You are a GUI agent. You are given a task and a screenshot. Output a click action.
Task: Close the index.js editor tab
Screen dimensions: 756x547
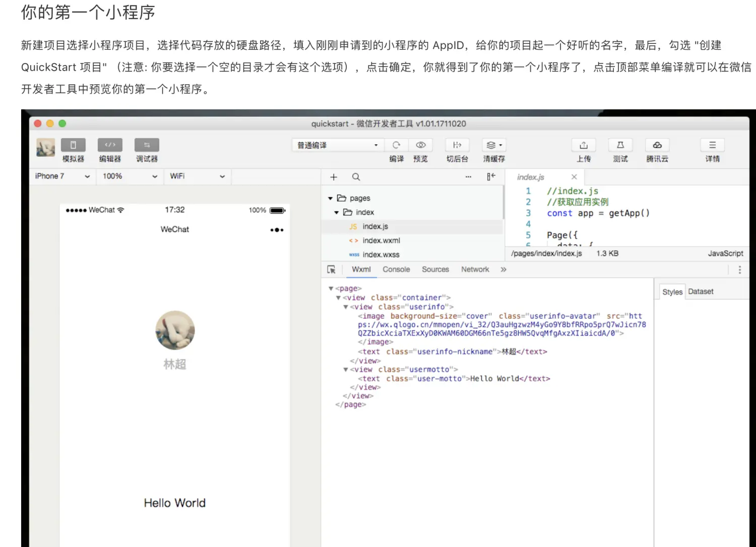tap(574, 177)
